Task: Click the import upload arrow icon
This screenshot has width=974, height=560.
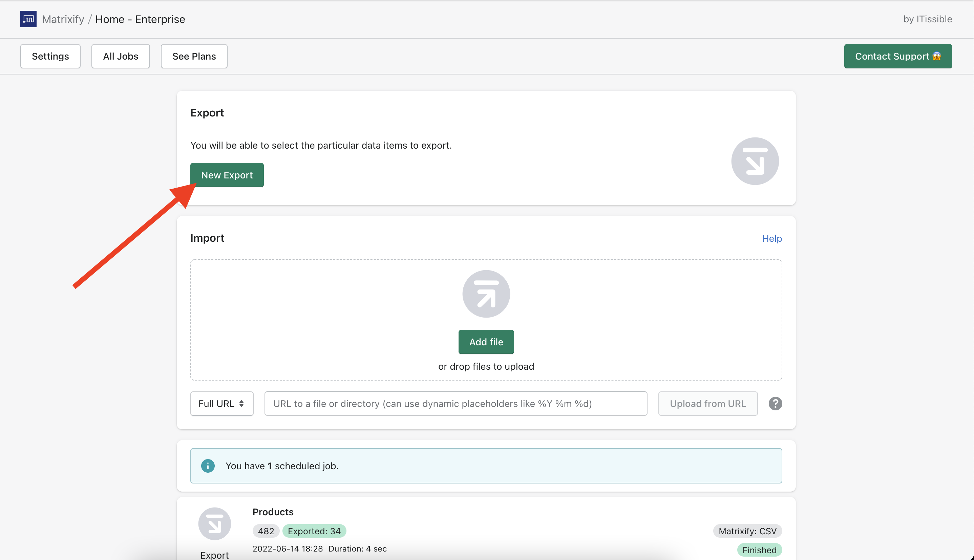Action: [x=486, y=294]
